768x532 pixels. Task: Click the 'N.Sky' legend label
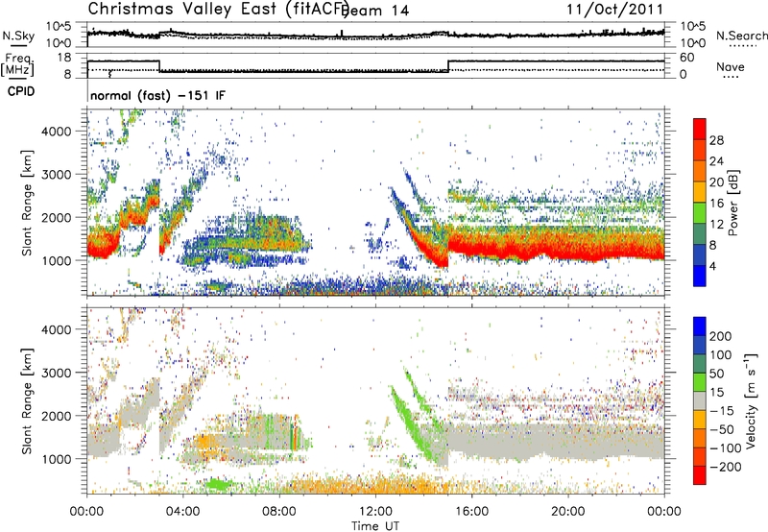pyautogui.click(x=18, y=36)
